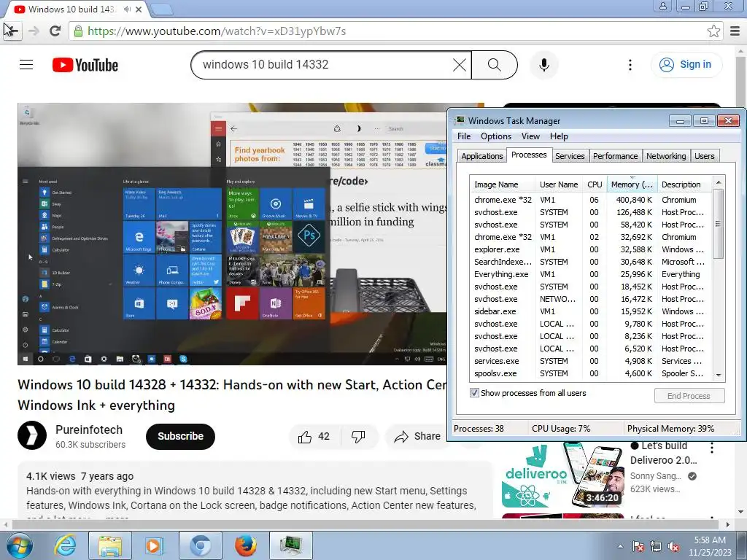The width and height of the screenshot is (747, 560).
Task: Clear the YouTube search text with X
Action: coord(460,65)
